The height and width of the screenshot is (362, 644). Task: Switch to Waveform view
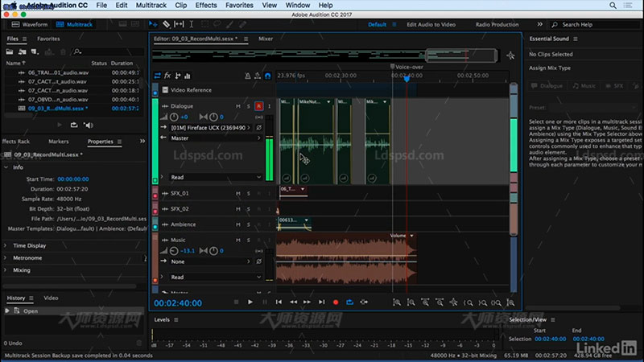tap(30, 25)
